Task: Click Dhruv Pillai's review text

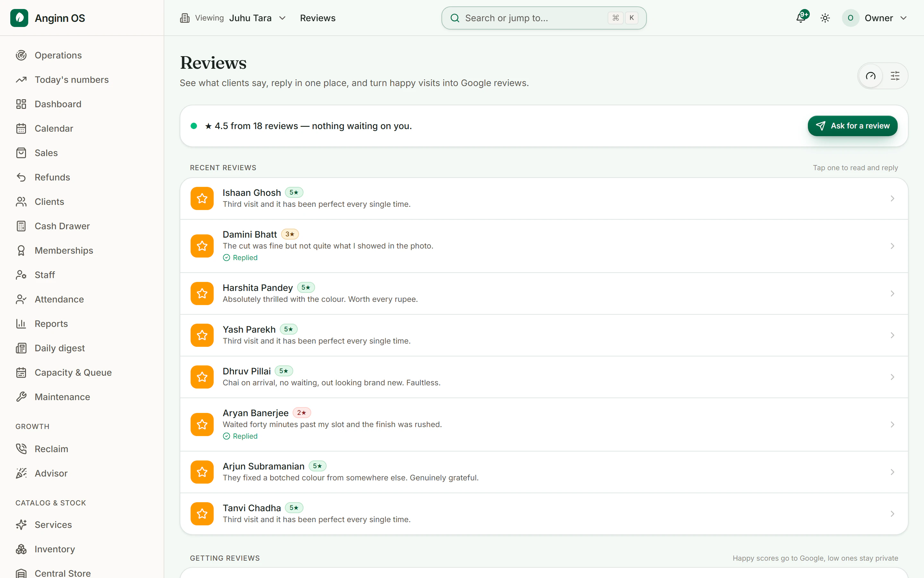Action: (x=331, y=383)
